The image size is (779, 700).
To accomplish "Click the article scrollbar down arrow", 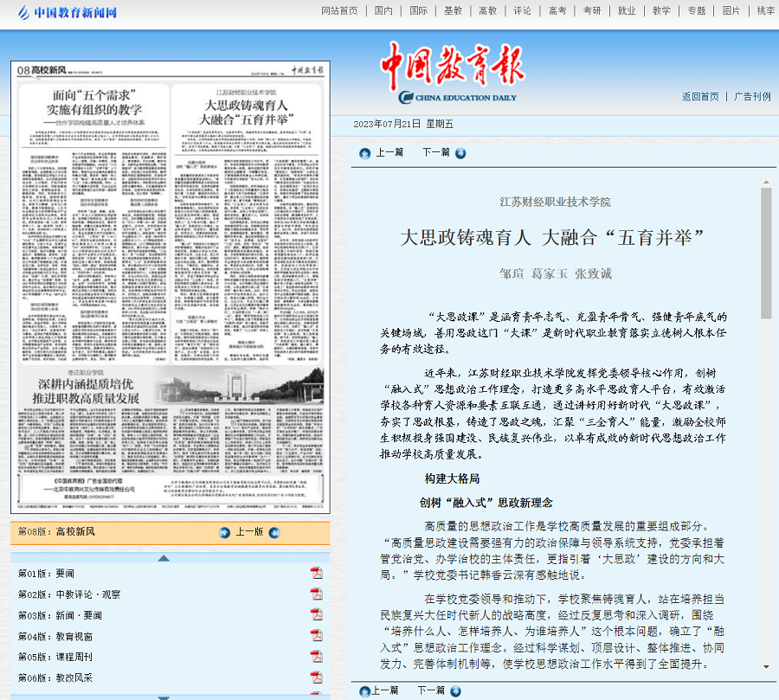I will click(766, 667).
